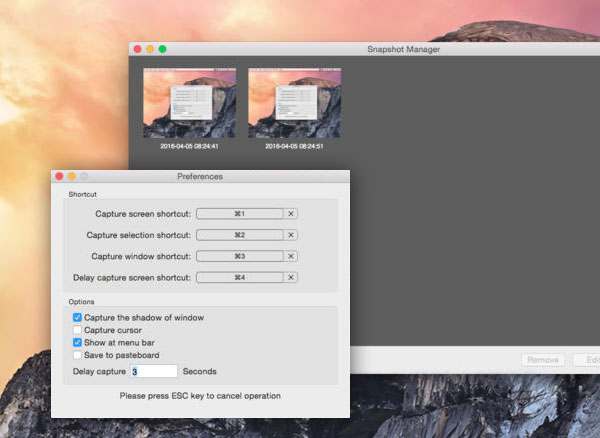Click the '2016-04-05 08:24:41' snapshot label

[x=189, y=146]
